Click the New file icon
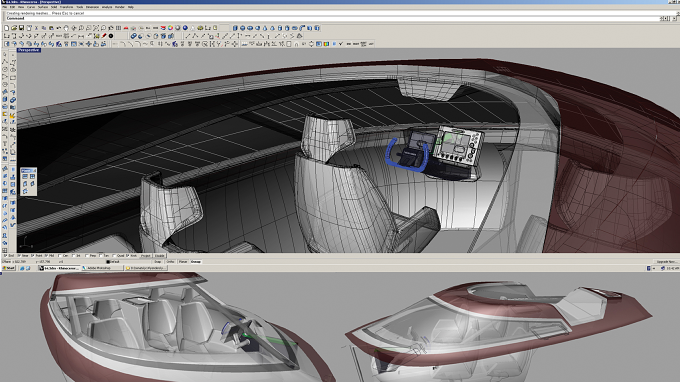This screenshot has height=382, width=680. pos(7,28)
